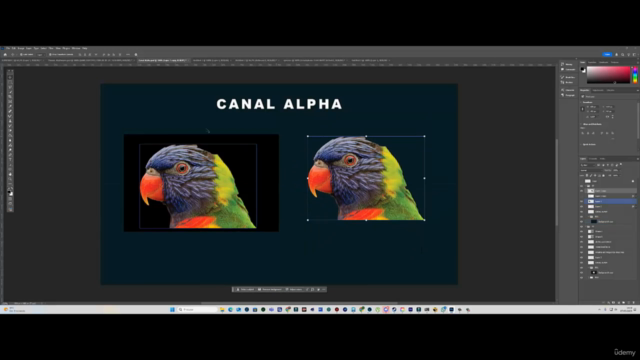
Task: Select the Brush tool
Action: coord(10,116)
